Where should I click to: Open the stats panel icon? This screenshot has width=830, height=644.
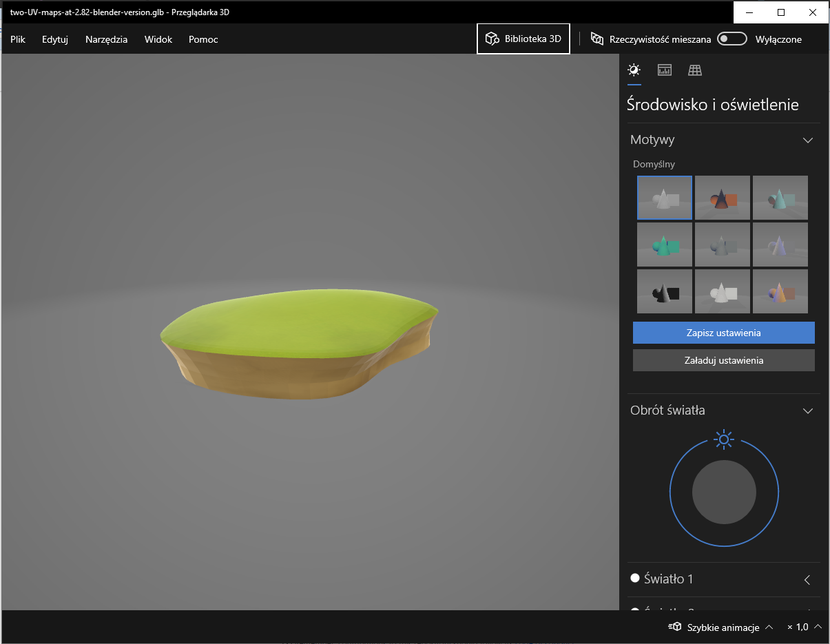point(664,70)
